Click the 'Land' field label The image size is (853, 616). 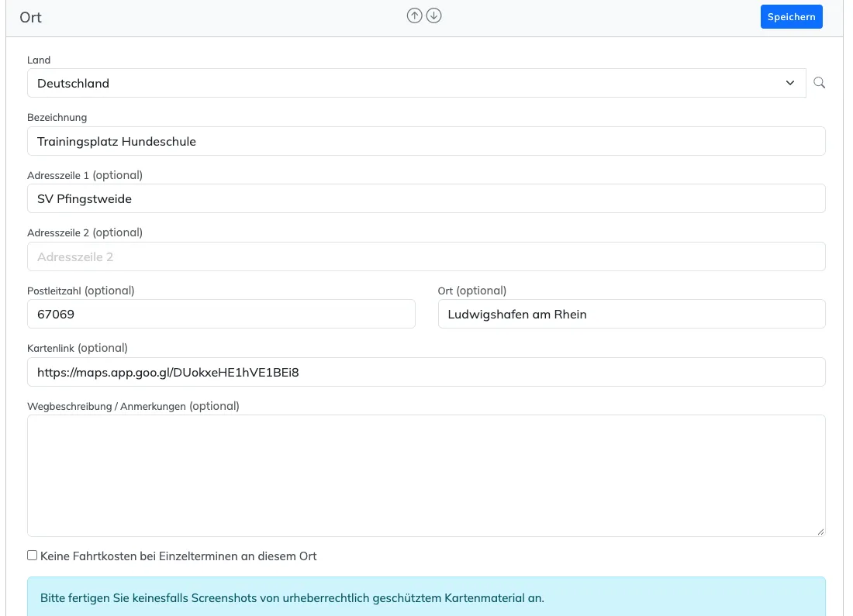(x=39, y=60)
